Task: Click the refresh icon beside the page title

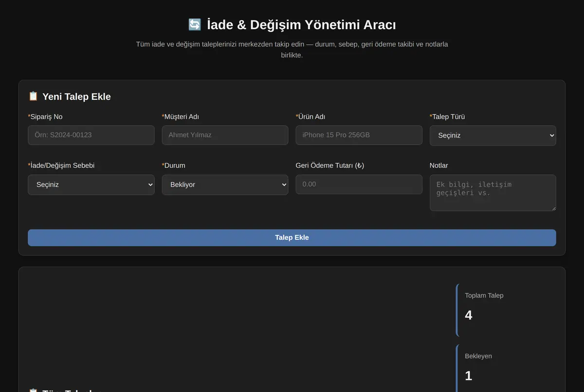Action: pos(195,24)
